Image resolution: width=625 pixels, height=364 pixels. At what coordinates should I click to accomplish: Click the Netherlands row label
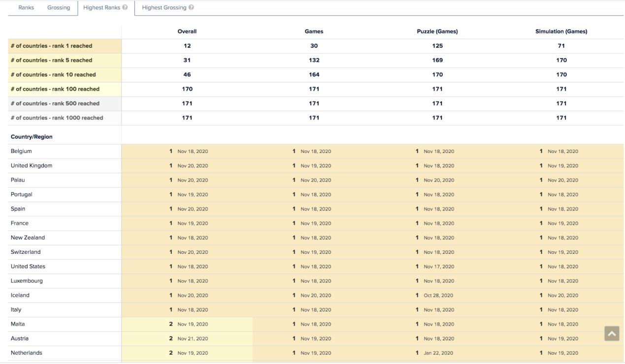[27, 353]
